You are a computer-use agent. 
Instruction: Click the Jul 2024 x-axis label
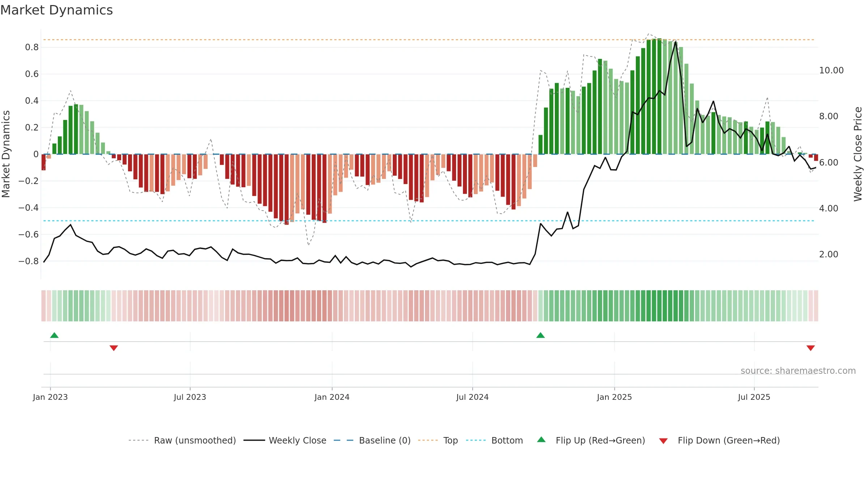point(472,397)
